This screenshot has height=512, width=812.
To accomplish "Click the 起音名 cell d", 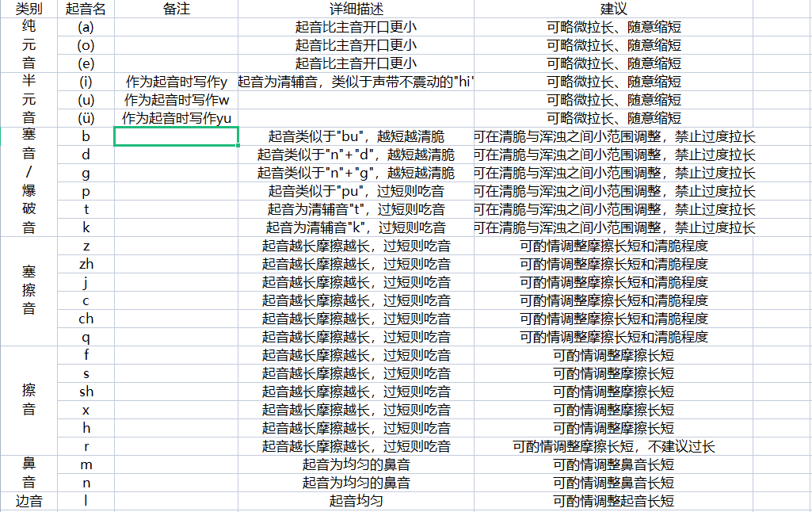I will click(86, 155).
